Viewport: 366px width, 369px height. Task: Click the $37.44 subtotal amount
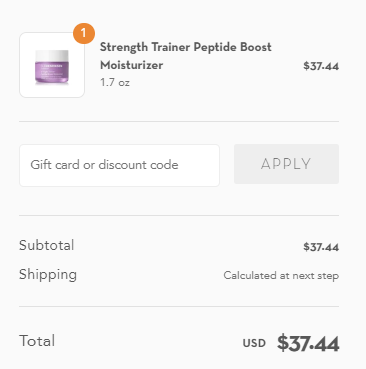pos(321,247)
